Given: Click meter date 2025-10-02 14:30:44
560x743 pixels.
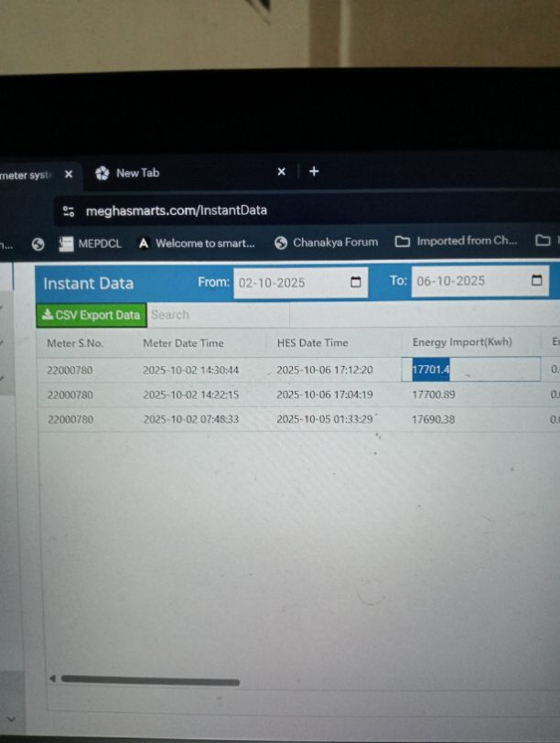Looking at the screenshot, I should 190,370.
